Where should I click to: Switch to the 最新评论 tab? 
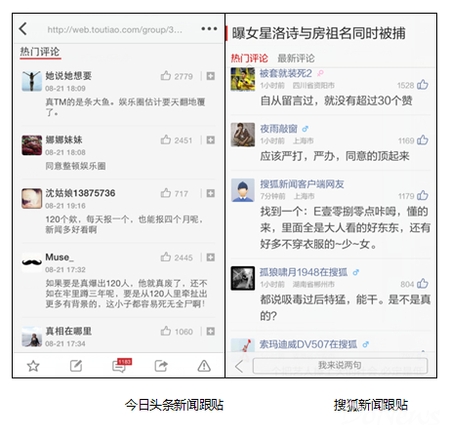point(296,58)
